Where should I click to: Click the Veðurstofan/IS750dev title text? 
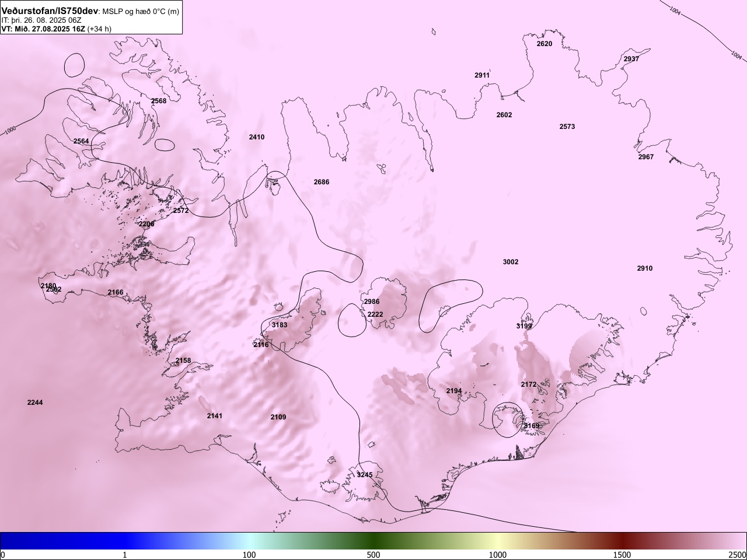pos(50,11)
